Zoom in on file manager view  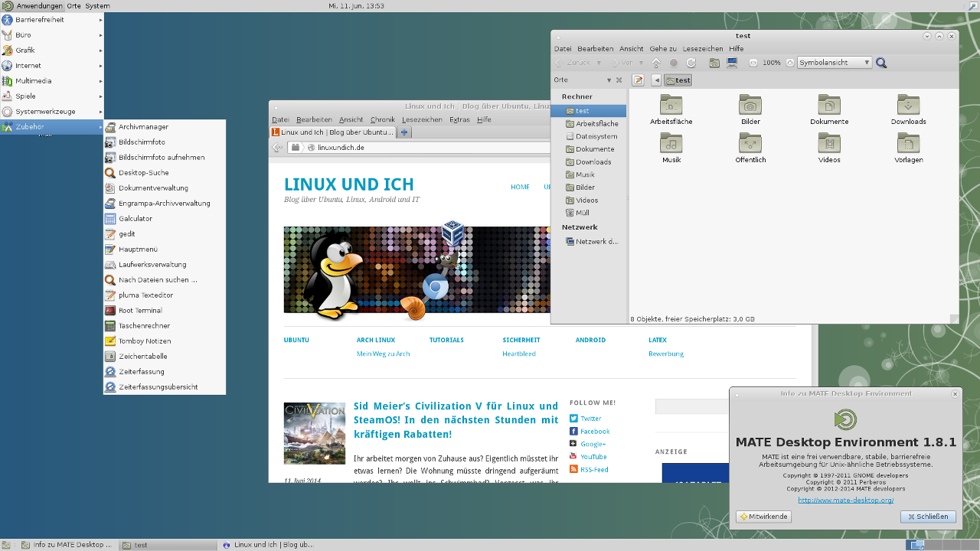pyautogui.click(x=790, y=63)
